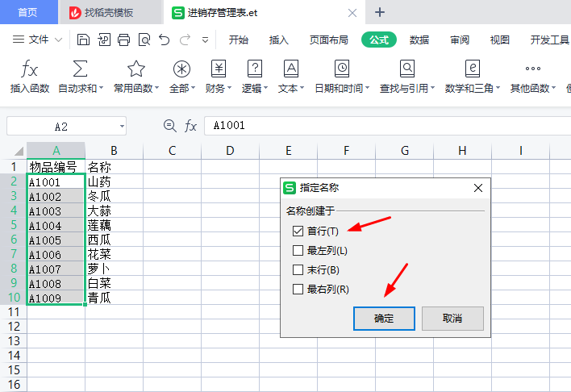Expand the 财务 dropdown arrow
Viewport: 571px width, 392px height.
pos(229,88)
